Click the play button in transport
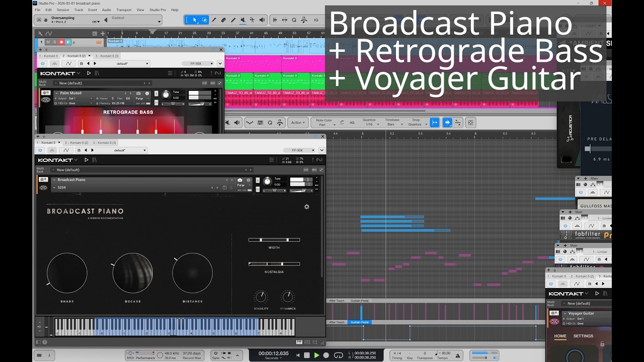Viewport: 644px width, 362px height. (316, 355)
